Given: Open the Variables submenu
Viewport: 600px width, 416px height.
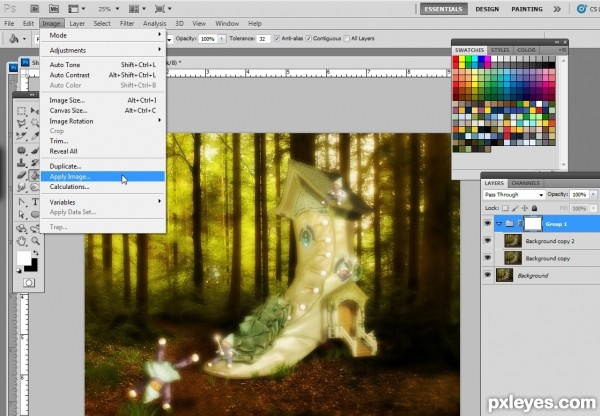Looking at the screenshot, I should (103, 202).
